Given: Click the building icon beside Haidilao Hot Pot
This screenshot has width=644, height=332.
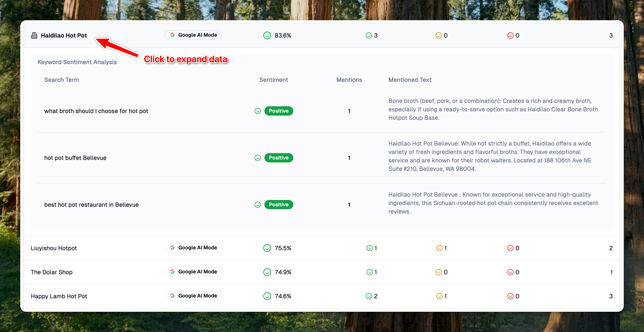Looking at the screenshot, I should pos(34,35).
